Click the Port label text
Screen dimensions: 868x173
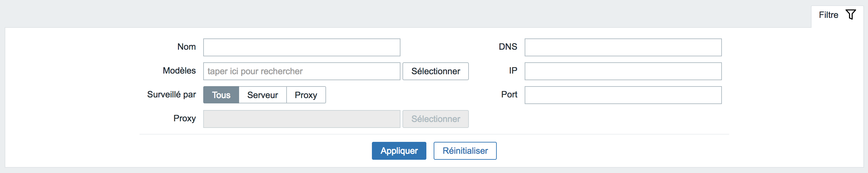pos(509,94)
